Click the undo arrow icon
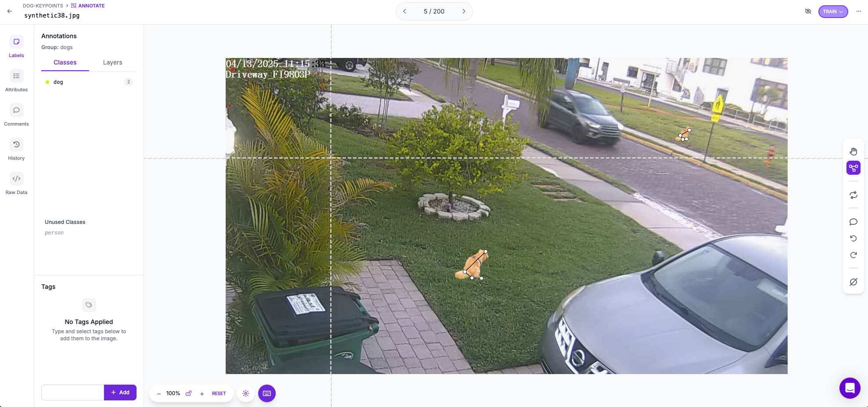The width and height of the screenshot is (868, 407). pyautogui.click(x=853, y=238)
